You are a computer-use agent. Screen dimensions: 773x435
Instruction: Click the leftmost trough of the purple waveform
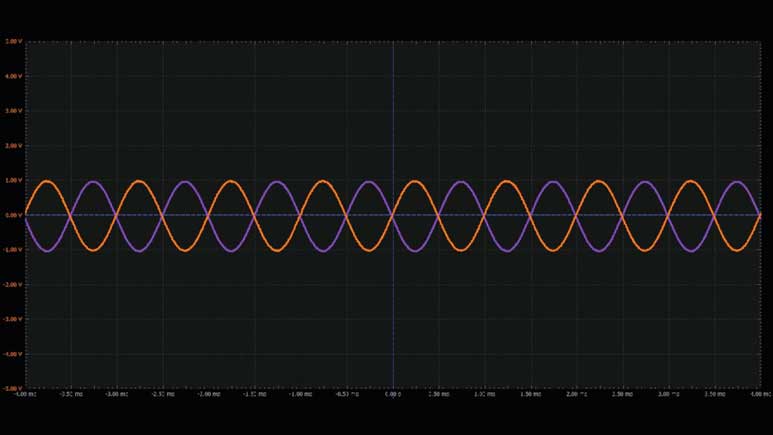[48, 250]
